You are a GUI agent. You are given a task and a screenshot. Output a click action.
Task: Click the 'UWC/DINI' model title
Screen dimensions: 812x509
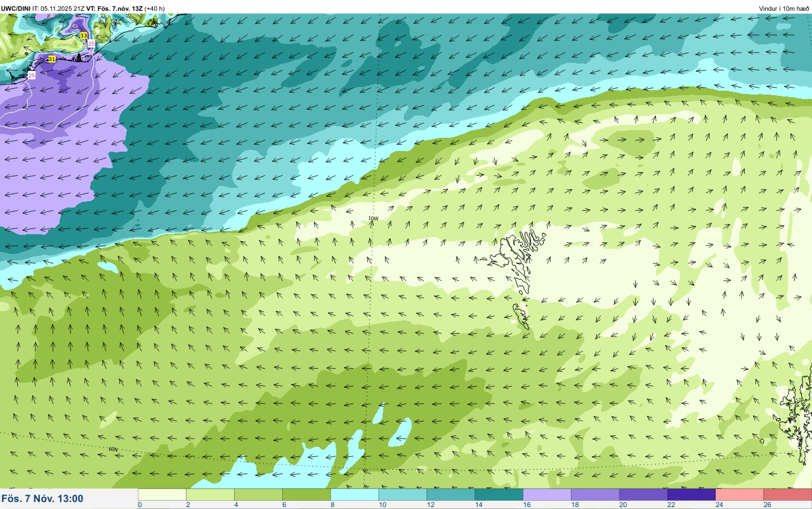16,8
